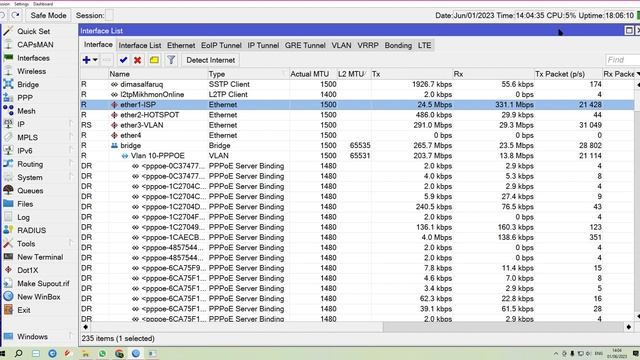
Task: Sort by the Tx Packet (p/s) column
Action: pyautogui.click(x=568, y=74)
